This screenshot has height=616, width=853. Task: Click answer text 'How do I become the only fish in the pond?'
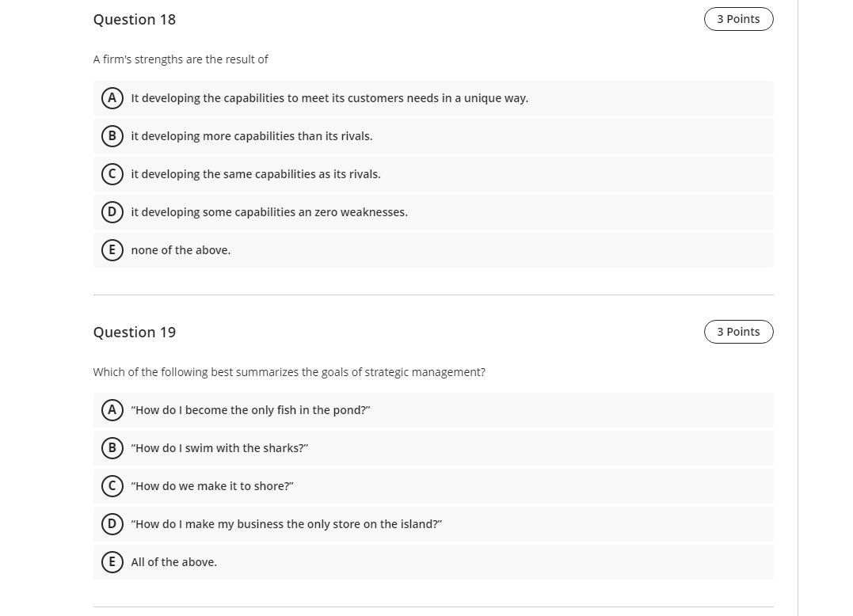[251, 410]
